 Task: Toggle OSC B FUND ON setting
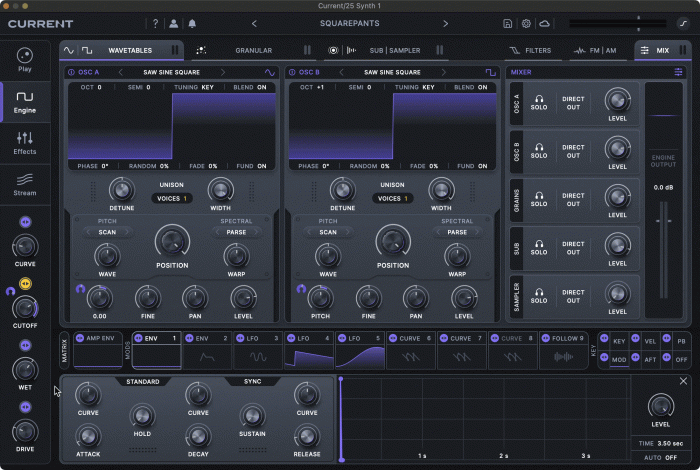[x=472, y=166]
